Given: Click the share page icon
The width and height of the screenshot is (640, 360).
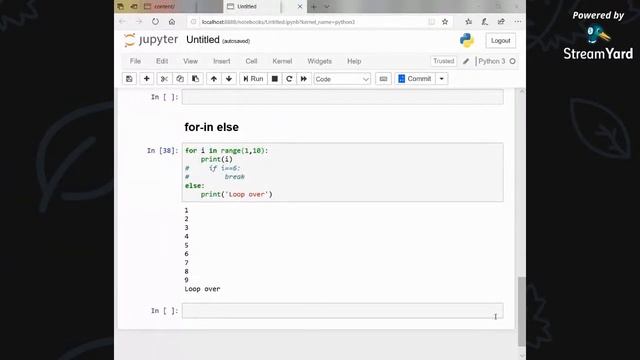Looking at the screenshot, I should 501,22.
